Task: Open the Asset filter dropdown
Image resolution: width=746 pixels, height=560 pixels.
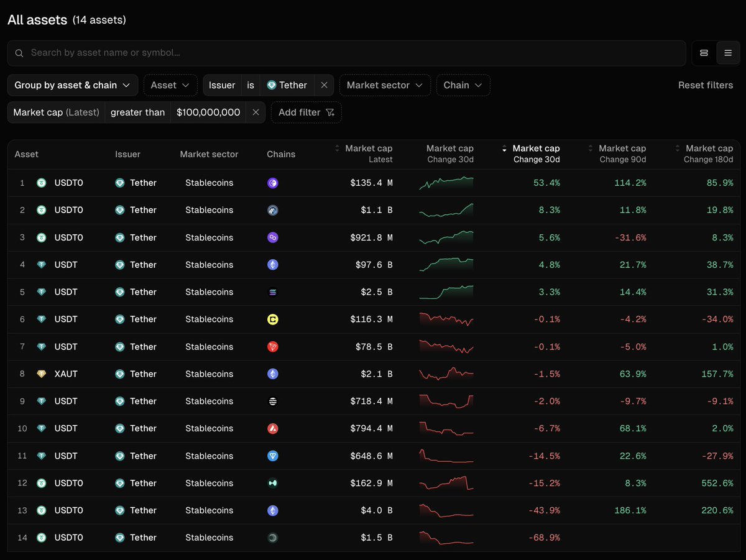Action: tap(170, 85)
